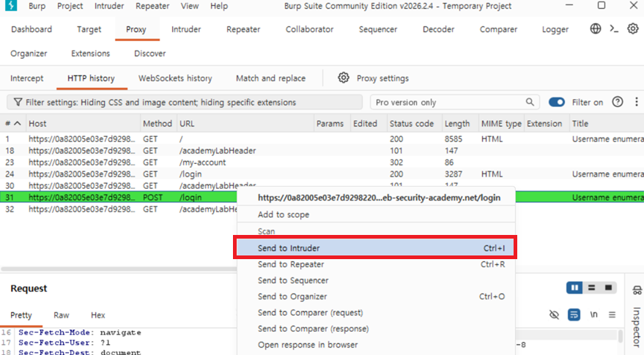Select the stacked horizontal layout icon
Screen dimensions: 644x355
591,288
